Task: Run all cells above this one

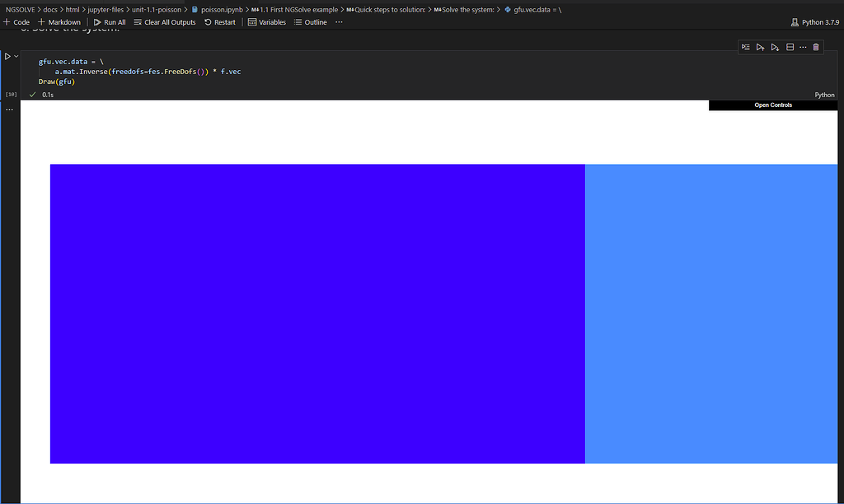Action: point(760,47)
